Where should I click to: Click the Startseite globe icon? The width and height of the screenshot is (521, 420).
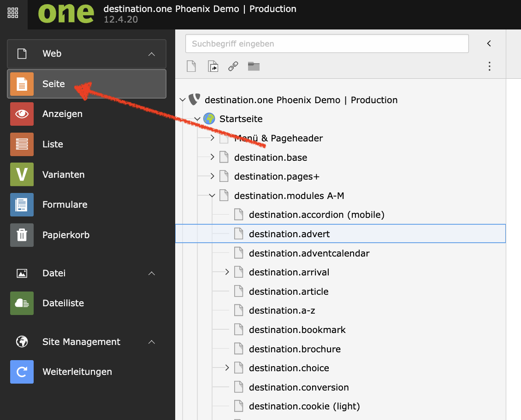point(209,118)
